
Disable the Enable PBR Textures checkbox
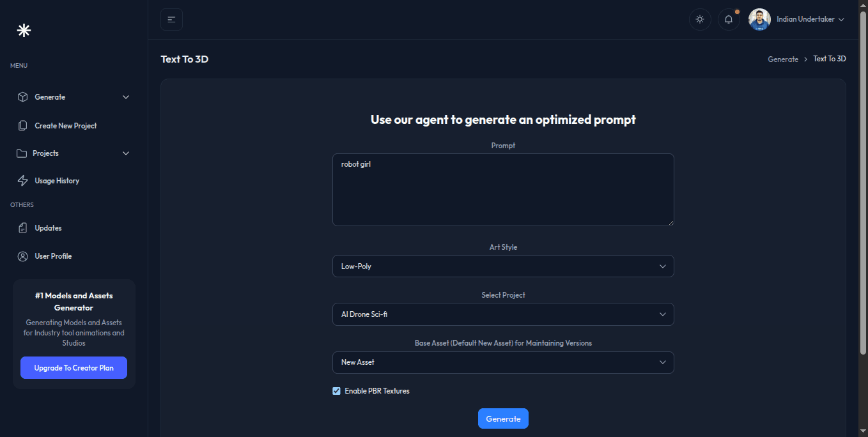[337, 391]
